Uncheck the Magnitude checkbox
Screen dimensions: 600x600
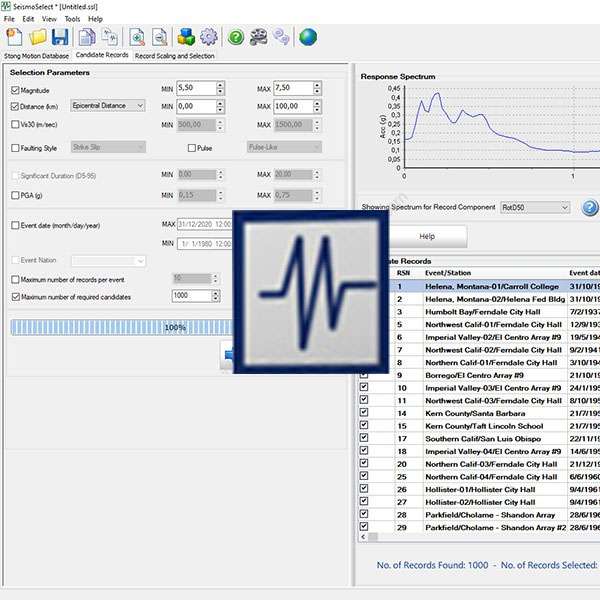click(x=15, y=90)
